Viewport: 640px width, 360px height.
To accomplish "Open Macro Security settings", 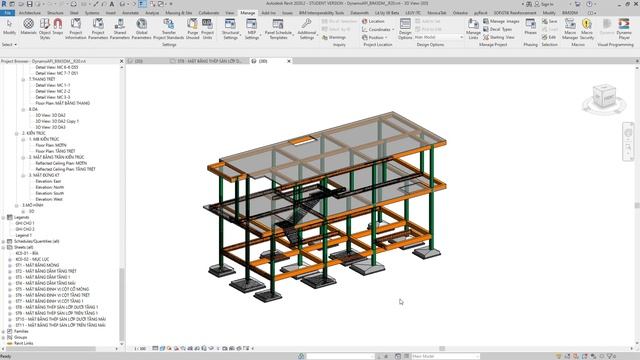I will (587, 29).
